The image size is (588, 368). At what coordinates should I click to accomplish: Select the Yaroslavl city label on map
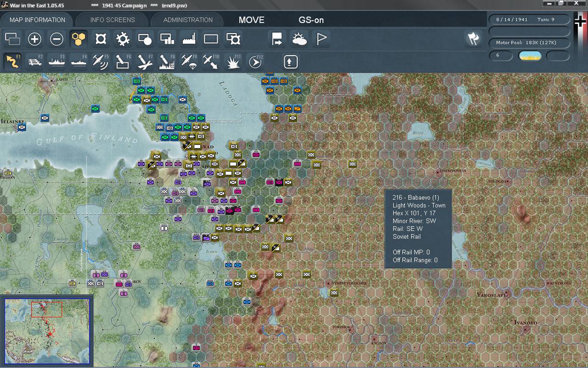pos(491,294)
